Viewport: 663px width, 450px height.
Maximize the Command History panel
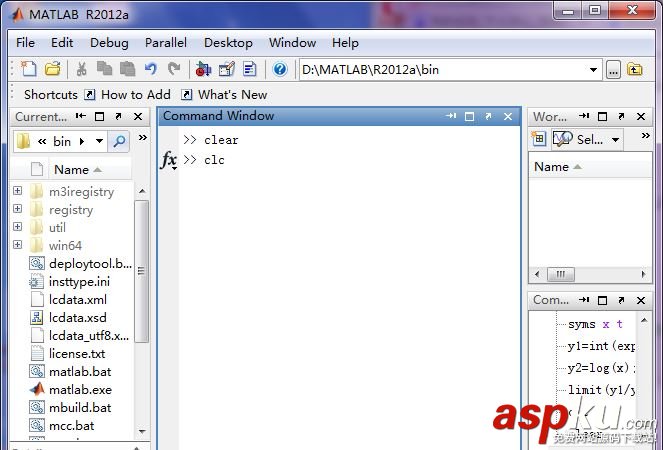click(x=603, y=301)
